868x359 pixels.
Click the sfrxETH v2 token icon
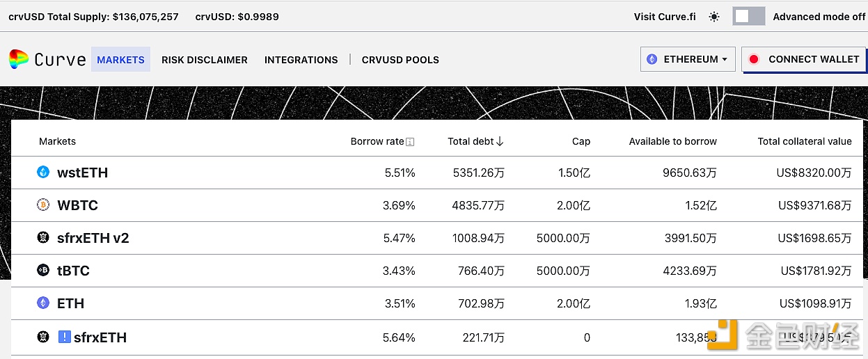tap(43, 237)
